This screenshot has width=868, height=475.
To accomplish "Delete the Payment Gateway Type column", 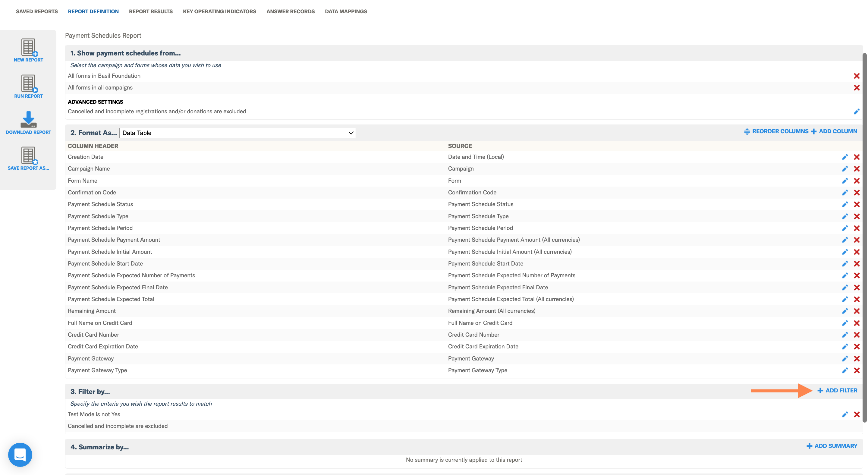I will point(857,370).
